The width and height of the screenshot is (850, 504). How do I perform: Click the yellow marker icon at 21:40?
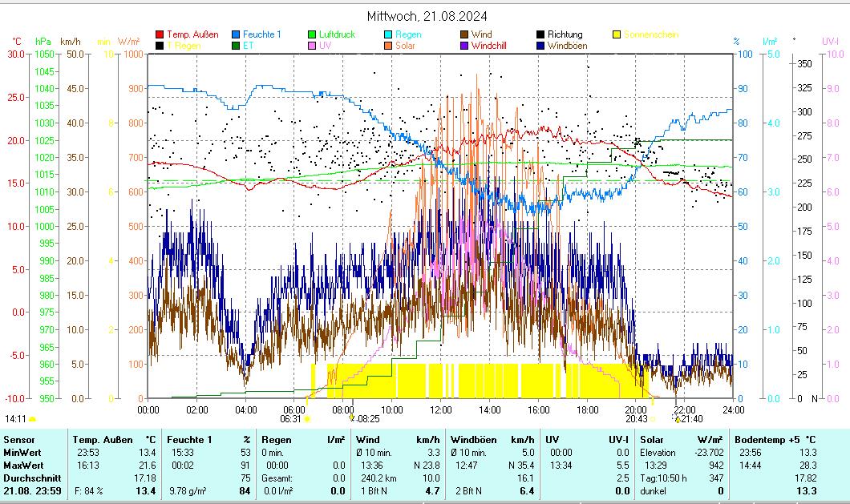(677, 419)
